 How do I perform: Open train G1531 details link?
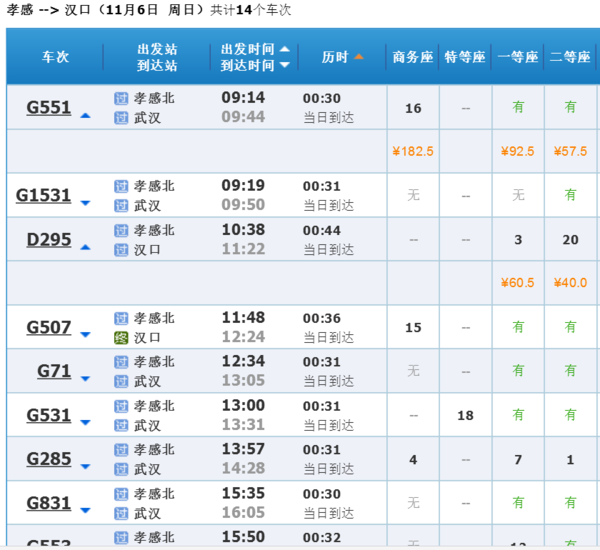[43, 196]
